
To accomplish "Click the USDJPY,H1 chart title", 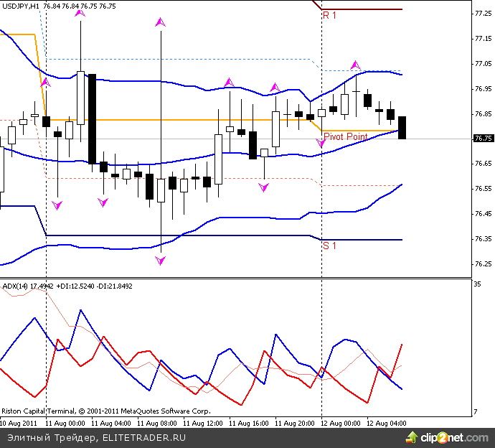I will click(19, 6).
